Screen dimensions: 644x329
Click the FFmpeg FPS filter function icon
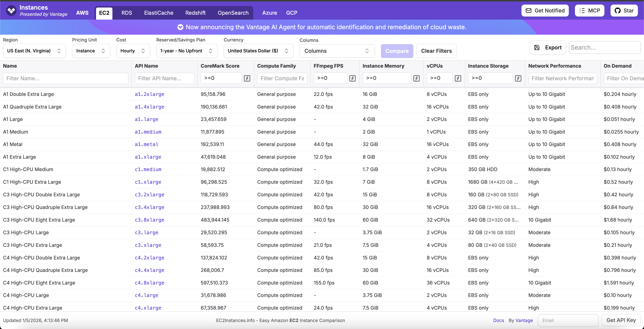point(352,78)
